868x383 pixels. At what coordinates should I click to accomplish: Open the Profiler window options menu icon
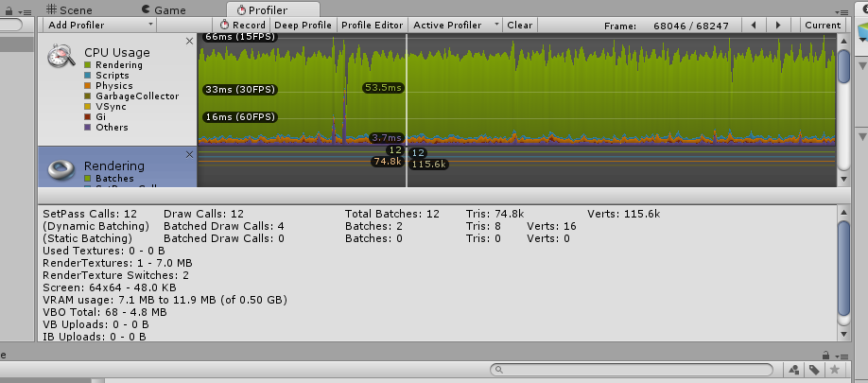842,11
